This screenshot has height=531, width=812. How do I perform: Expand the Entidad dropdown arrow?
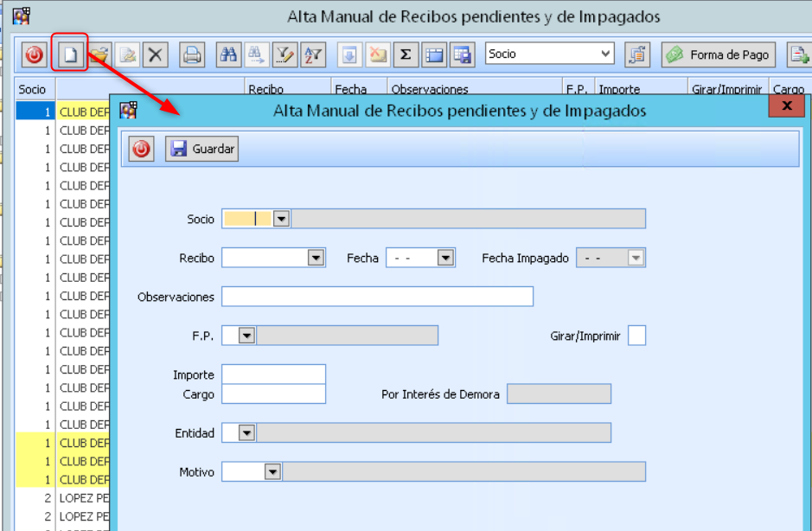click(x=246, y=432)
